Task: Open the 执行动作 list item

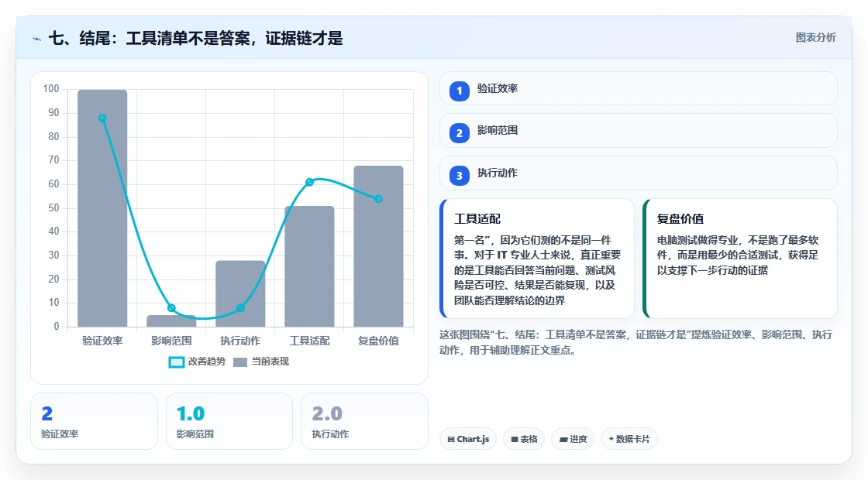Action: [639, 173]
